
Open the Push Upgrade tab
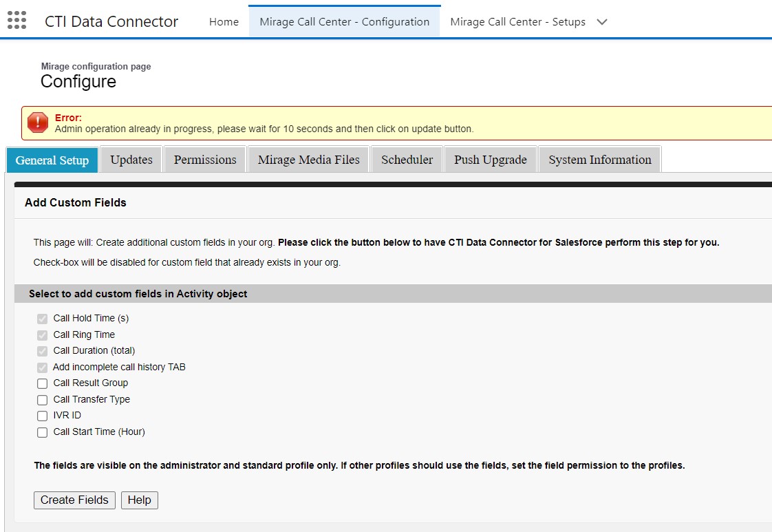491,160
